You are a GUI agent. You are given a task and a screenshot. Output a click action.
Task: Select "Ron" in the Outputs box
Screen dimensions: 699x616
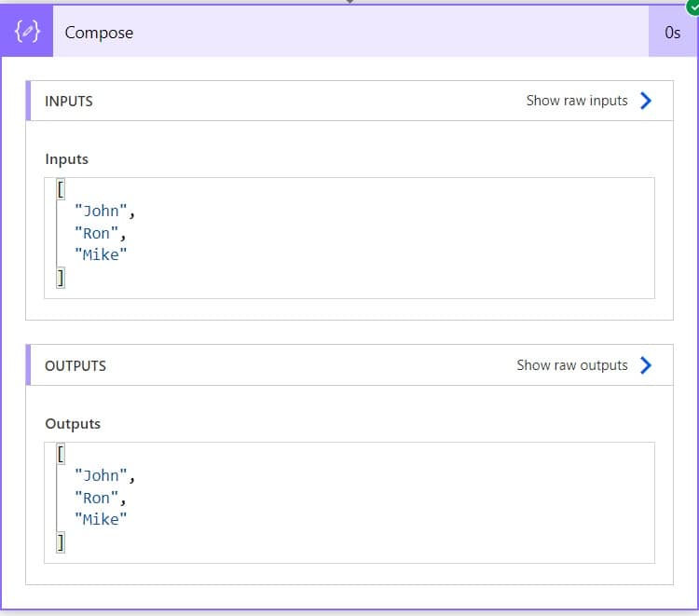point(96,498)
